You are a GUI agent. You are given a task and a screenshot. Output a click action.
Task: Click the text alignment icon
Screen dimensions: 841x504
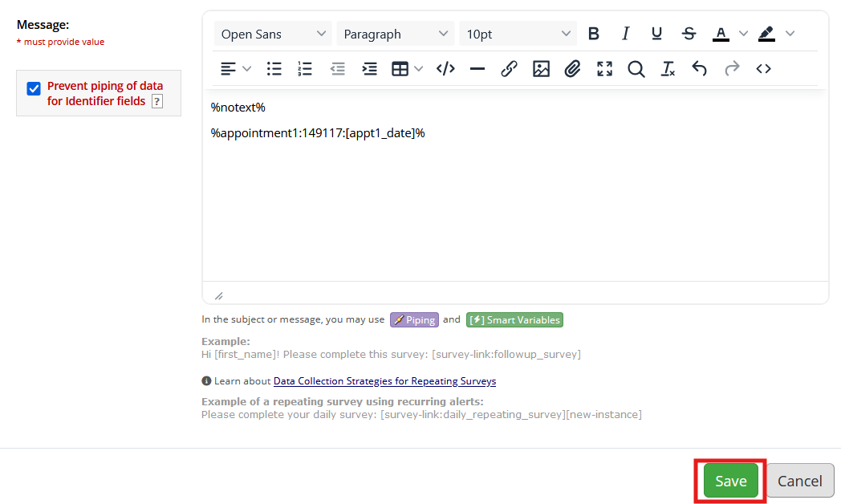pyautogui.click(x=228, y=69)
